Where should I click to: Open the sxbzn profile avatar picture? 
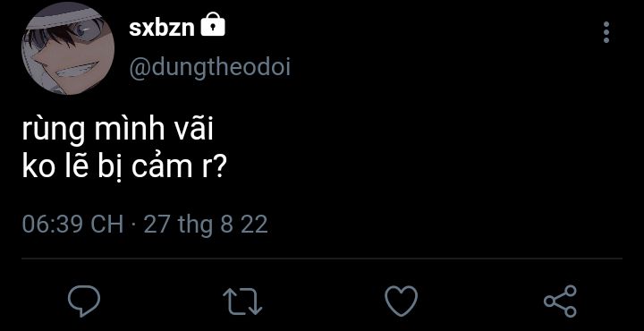tap(68, 48)
